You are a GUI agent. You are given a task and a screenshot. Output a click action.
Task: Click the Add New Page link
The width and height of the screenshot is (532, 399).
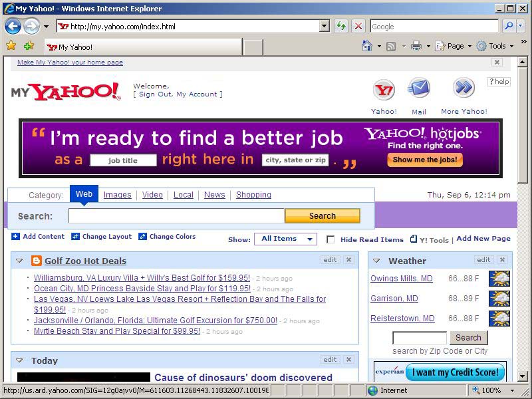tap(483, 239)
